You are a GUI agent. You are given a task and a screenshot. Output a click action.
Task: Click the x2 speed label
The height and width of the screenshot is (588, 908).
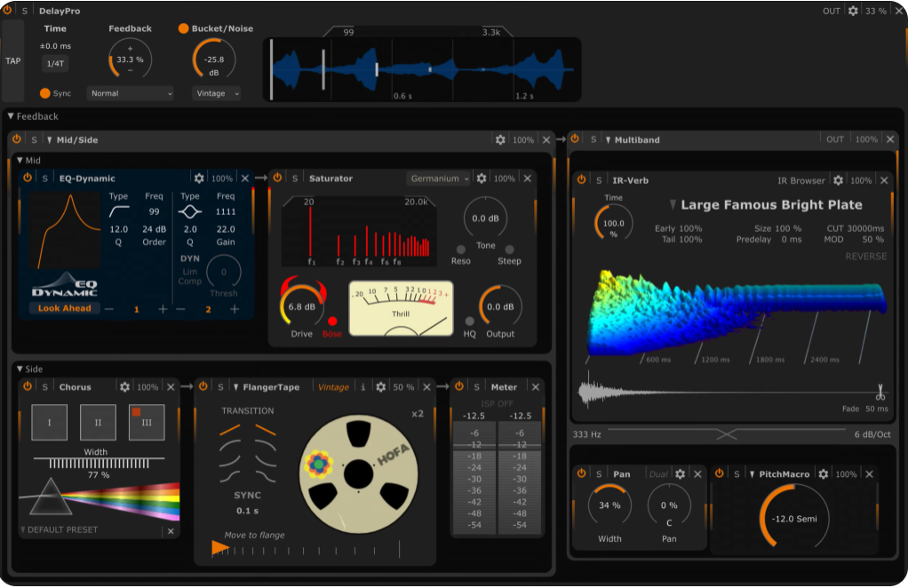(418, 414)
